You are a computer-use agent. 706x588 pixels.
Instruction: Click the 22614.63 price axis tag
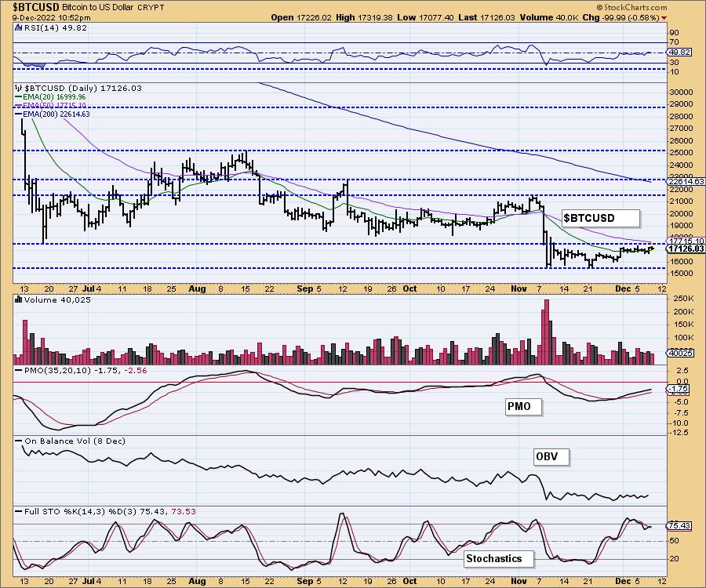(686, 181)
